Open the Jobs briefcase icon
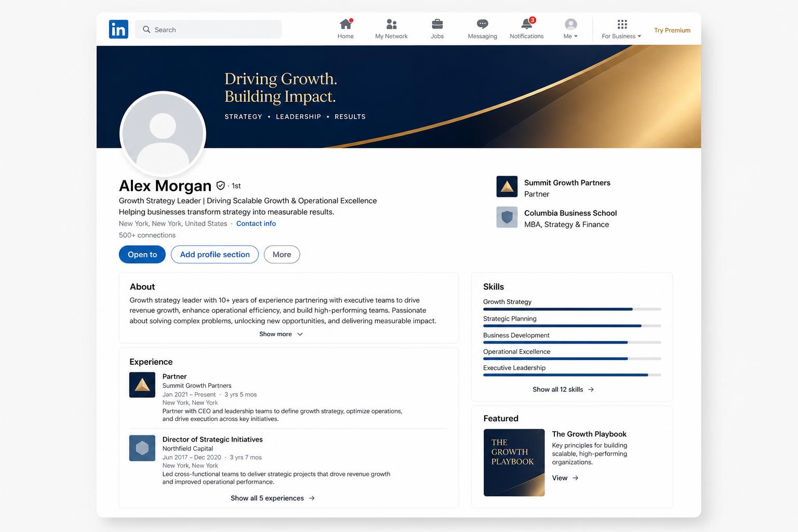Screen dimensions: 798x532 [x=437, y=24]
